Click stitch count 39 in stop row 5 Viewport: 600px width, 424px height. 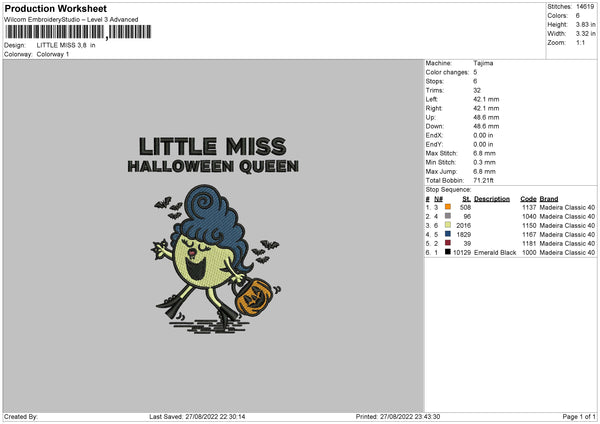pyautogui.click(x=467, y=243)
